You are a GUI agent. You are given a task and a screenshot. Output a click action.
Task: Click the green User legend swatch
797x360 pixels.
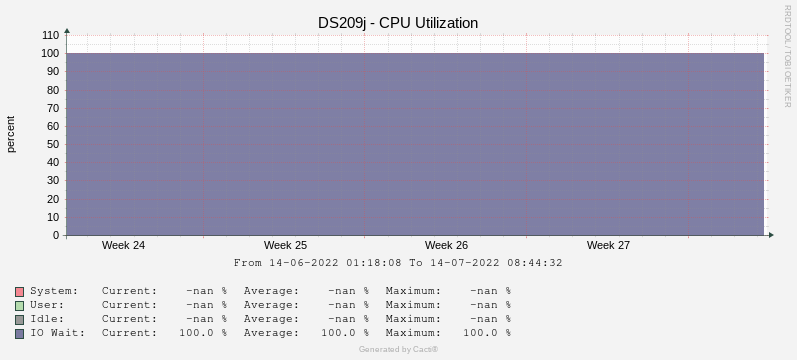[19, 306]
